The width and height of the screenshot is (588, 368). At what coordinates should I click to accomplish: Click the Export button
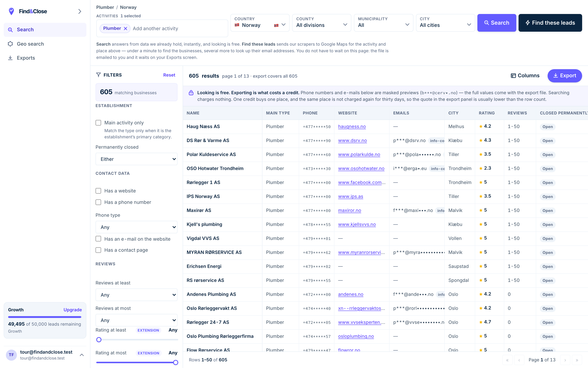(564, 76)
